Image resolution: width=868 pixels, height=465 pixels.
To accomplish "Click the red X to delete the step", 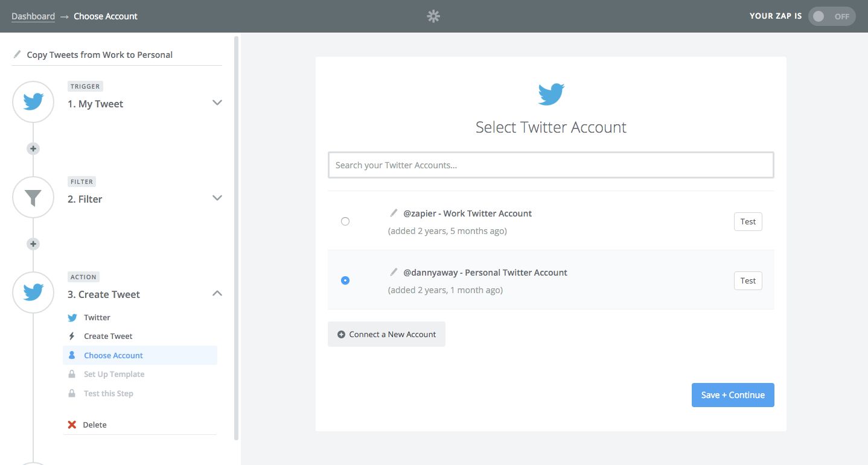I will [x=72, y=424].
